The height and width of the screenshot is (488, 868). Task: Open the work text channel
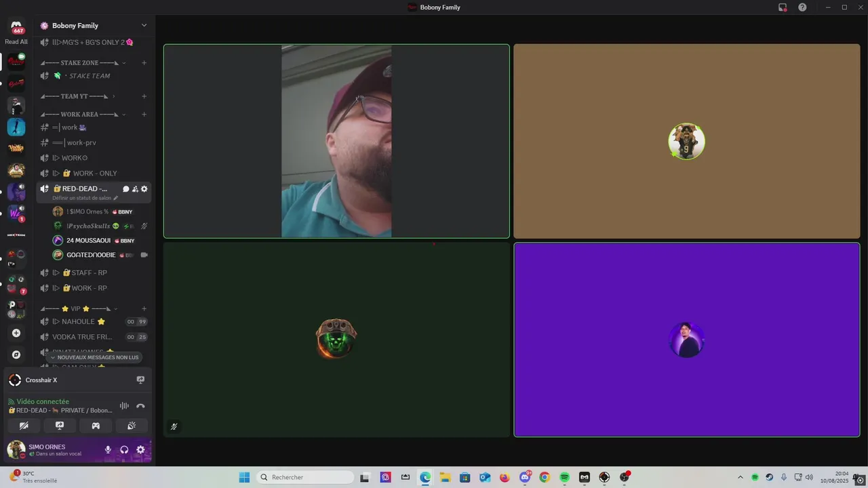pos(94,127)
